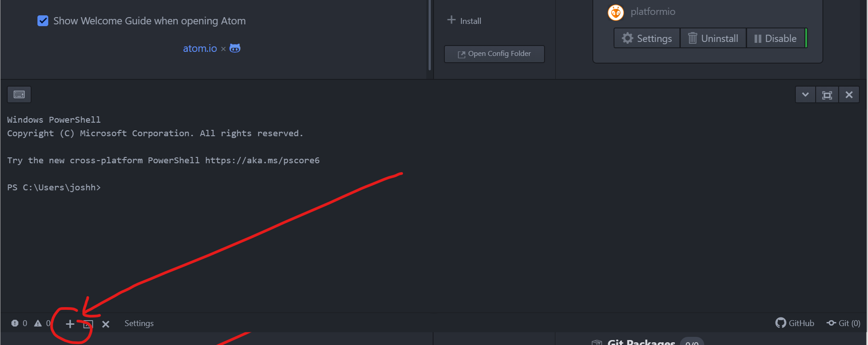
Task: Open the Install section in settings sidebar
Action: coord(465,21)
